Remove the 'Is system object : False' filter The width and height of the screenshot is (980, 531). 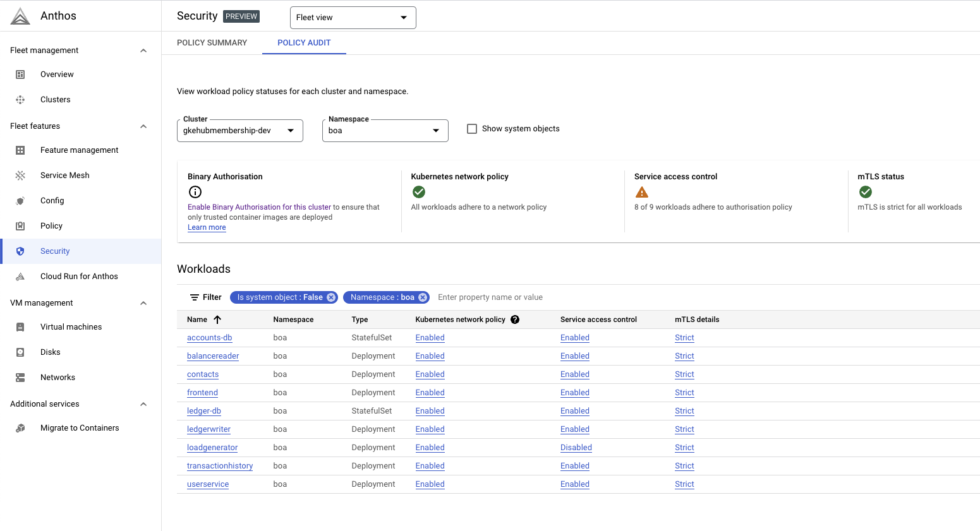tap(331, 297)
